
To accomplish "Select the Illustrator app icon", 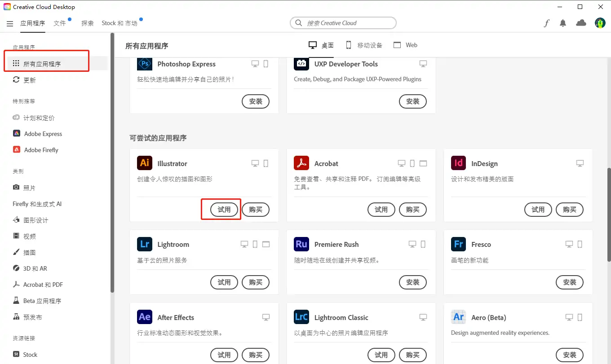I will pyautogui.click(x=144, y=163).
